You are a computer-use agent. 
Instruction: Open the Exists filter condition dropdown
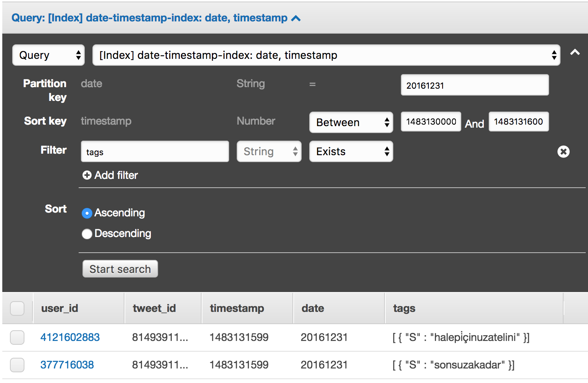coord(351,151)
